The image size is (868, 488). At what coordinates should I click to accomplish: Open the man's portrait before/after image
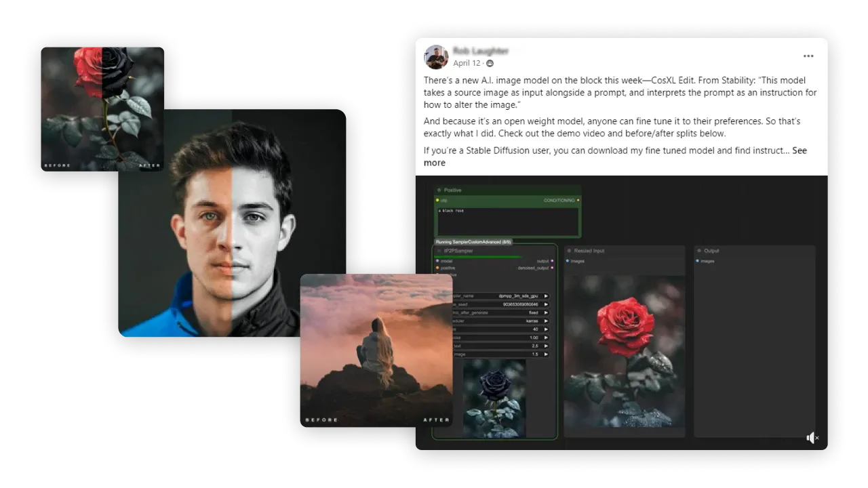click(x=232, y=223)
